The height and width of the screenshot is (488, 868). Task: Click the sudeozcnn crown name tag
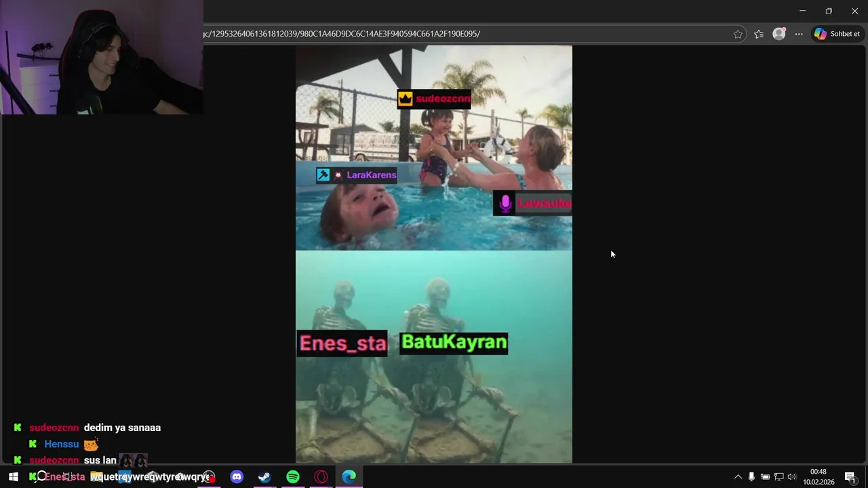point(434,99)
